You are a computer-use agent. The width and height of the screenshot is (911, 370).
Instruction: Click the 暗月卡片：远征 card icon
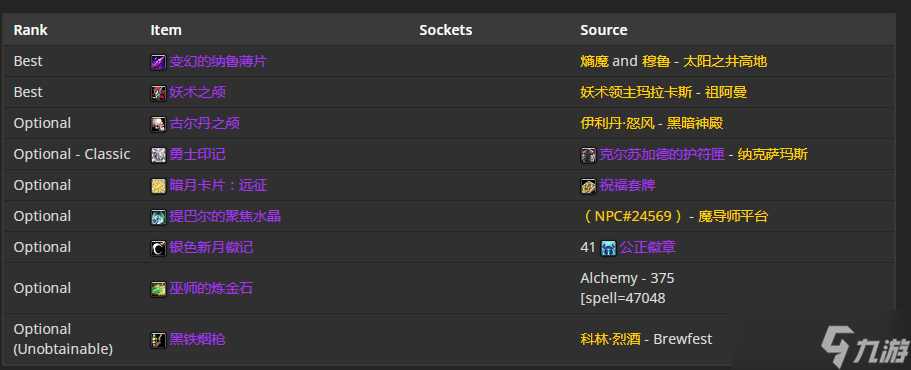158,186
